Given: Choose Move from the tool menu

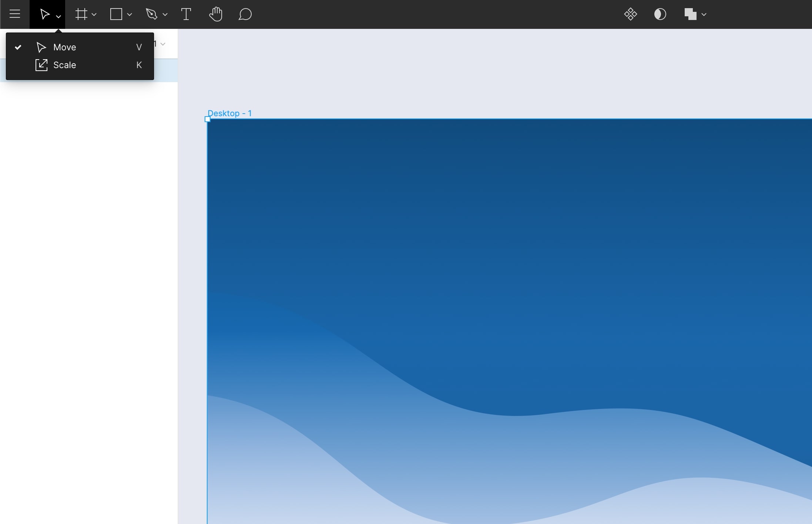Looking at the screenshot, I should 65,47.
